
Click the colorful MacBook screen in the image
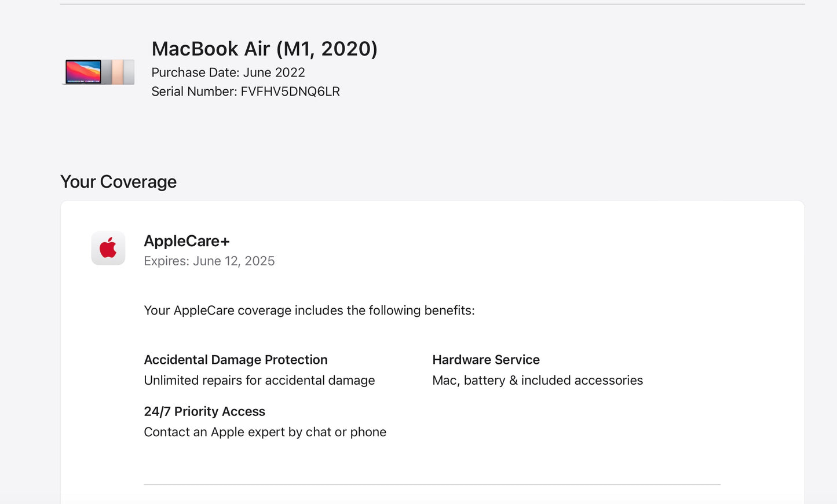click(x=83, y=72)
